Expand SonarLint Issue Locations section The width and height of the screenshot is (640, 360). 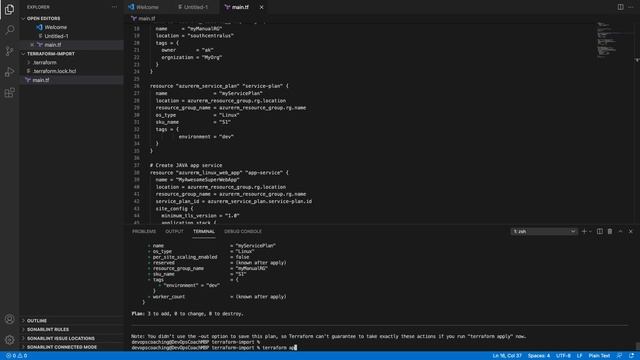pyautogui.click(x=60, y=338)
